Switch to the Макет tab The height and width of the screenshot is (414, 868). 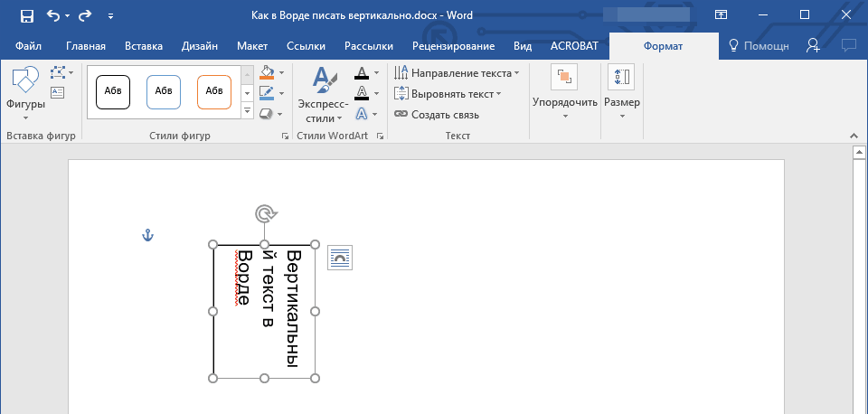[252, 46]
